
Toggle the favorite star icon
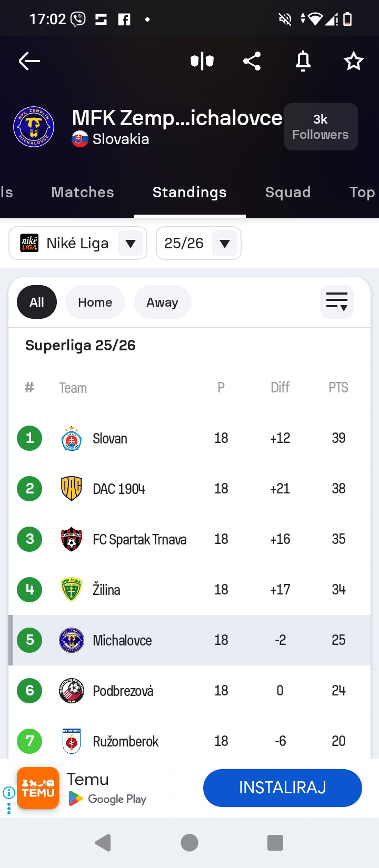[353, 62]
